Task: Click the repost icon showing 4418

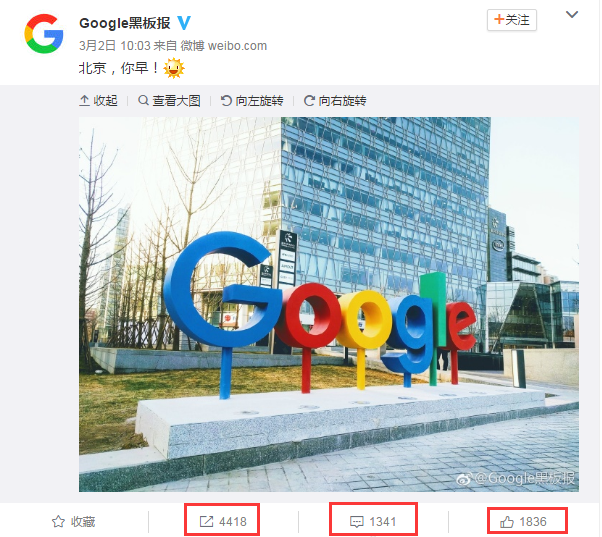Action: click(206, 522)
